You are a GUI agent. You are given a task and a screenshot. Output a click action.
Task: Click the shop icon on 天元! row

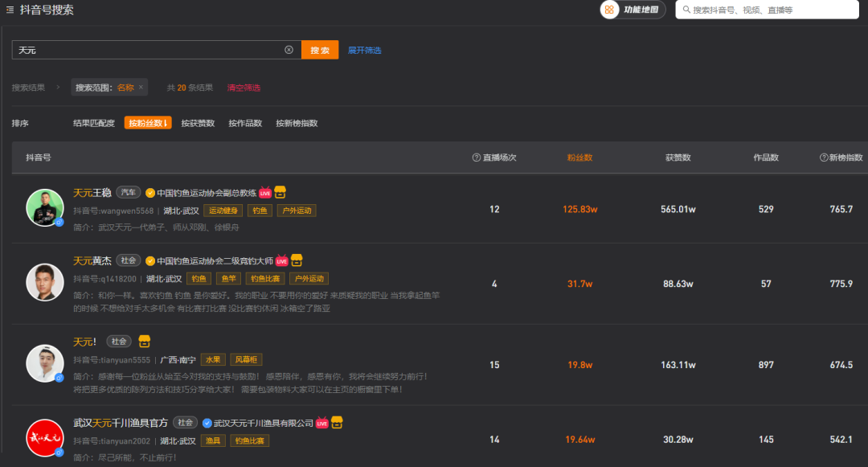(x=144, y=342)
